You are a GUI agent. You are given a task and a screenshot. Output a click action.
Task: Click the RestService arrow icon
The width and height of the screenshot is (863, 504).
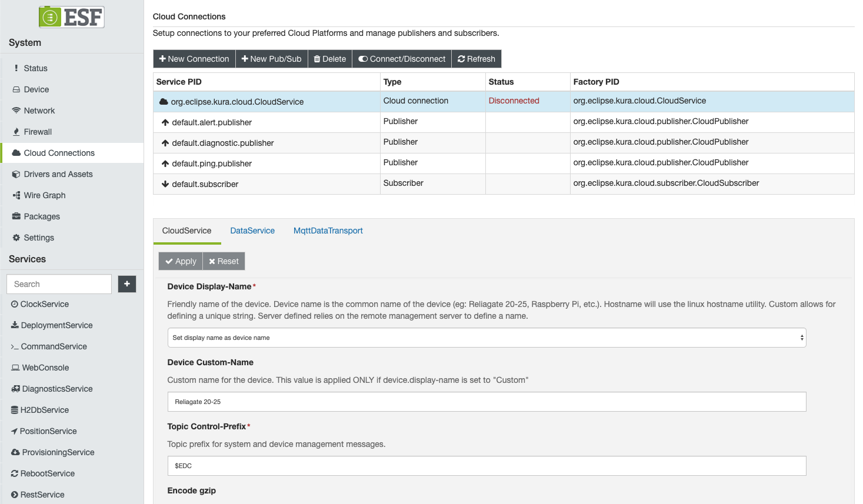[x=15, y=495]
